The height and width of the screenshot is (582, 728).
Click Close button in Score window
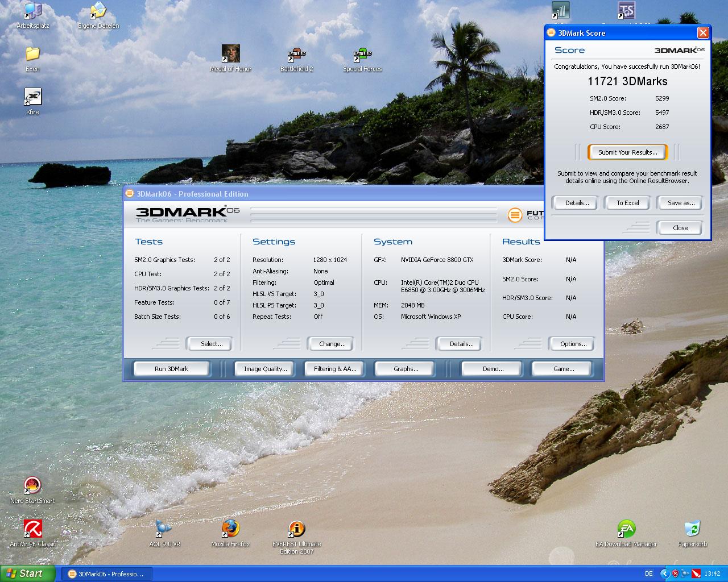coord(680,228)
